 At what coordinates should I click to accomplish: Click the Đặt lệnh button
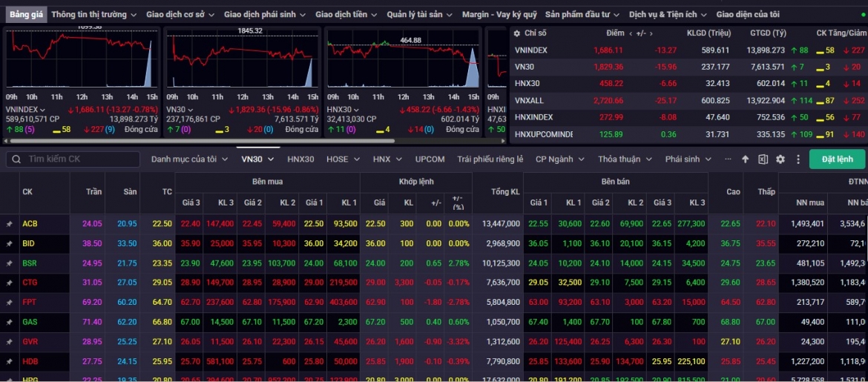837,159
